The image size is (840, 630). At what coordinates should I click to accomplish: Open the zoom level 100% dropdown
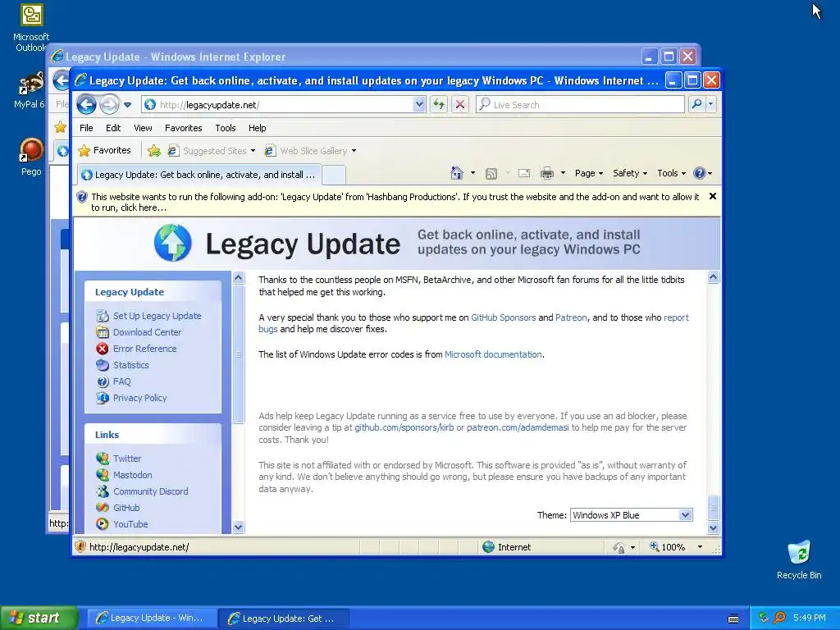[x=700, y=547]
